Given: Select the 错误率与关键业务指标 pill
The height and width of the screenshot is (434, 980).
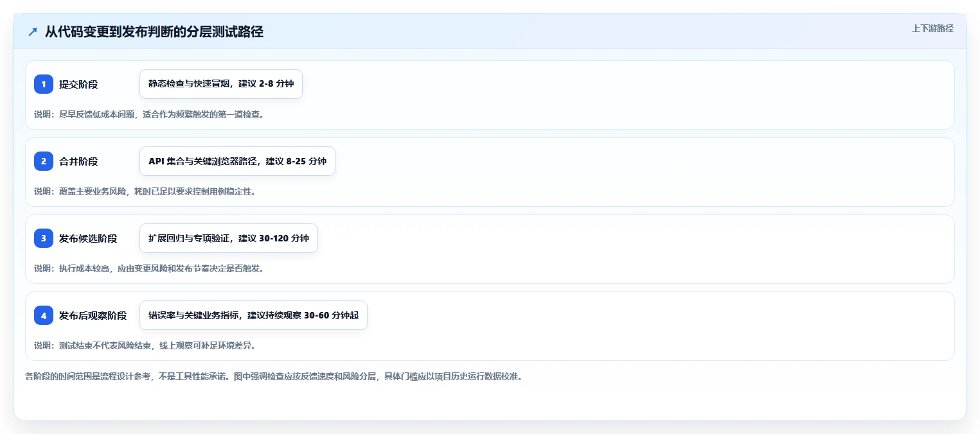Looking at the screenshot, I should [x=253, y=315].
